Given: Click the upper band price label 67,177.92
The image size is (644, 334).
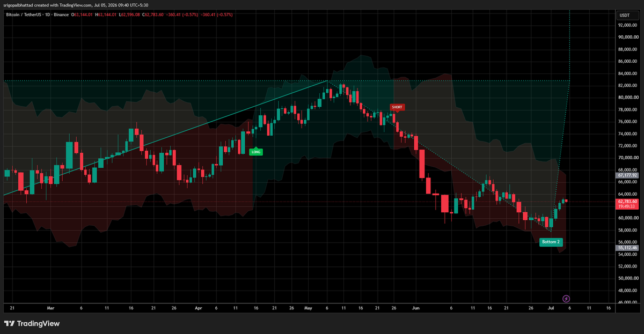Looking at the screenshot, I should pyautogui.click(x=627, y=175).
